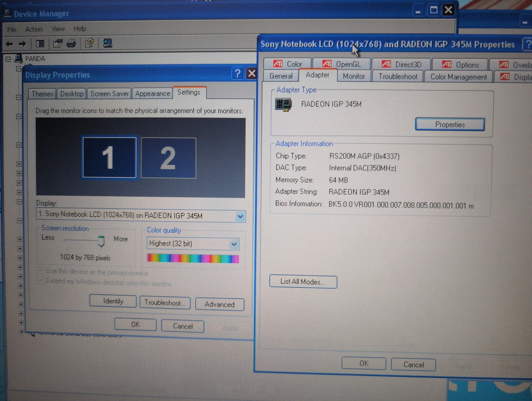Click the '64 MB' memory size value

coord(338,180)
